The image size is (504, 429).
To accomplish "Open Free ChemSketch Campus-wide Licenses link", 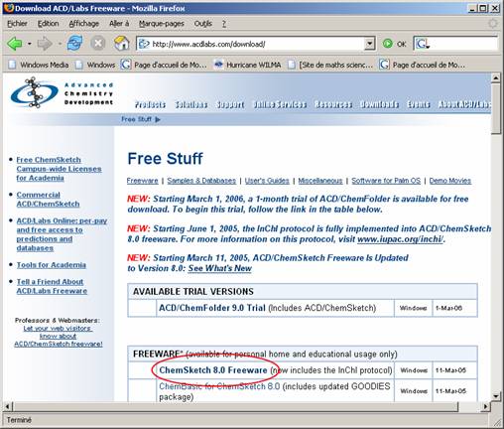I will coord(59,169).
